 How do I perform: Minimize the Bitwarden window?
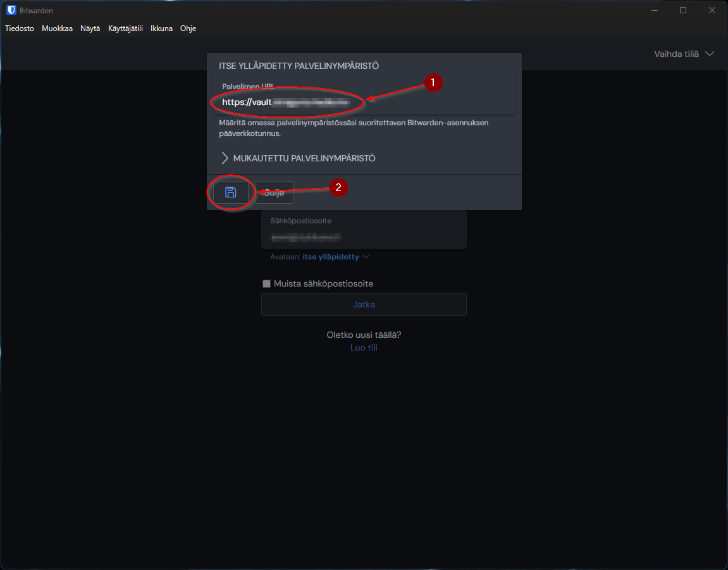coord(655,10)
